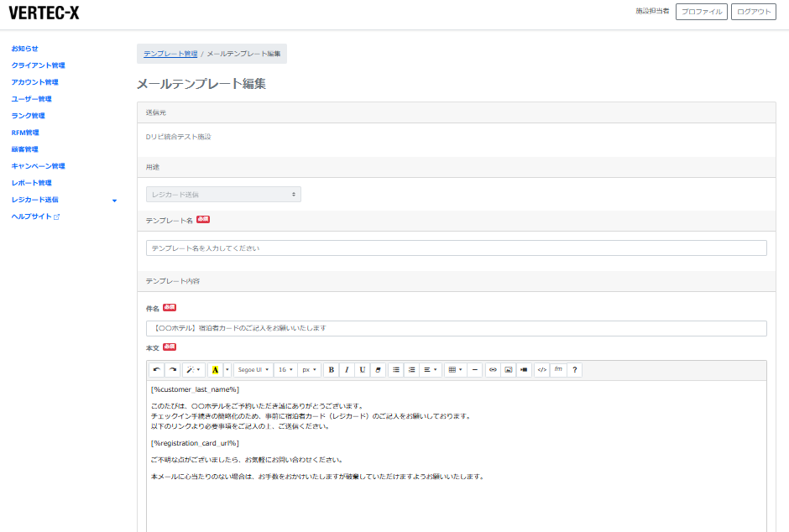Click the 件名 subject input field
The width and height of the screenshot is (789, 532).
[457, 328]
